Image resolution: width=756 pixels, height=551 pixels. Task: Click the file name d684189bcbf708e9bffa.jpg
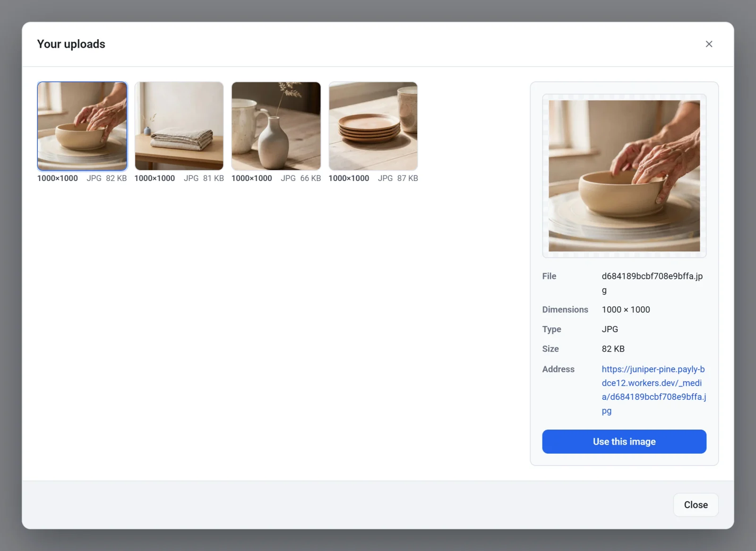[652, 283]
